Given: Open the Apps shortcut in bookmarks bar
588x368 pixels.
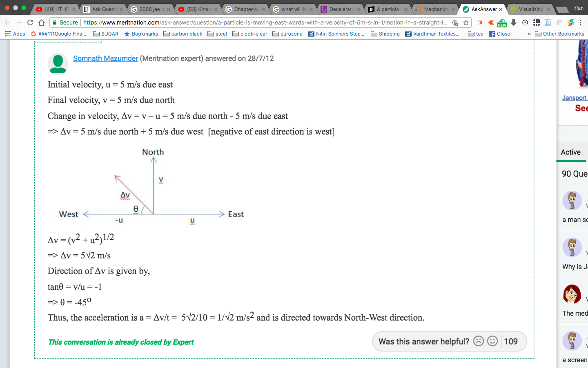Looking at the screenshot, I should click(15, 34).
